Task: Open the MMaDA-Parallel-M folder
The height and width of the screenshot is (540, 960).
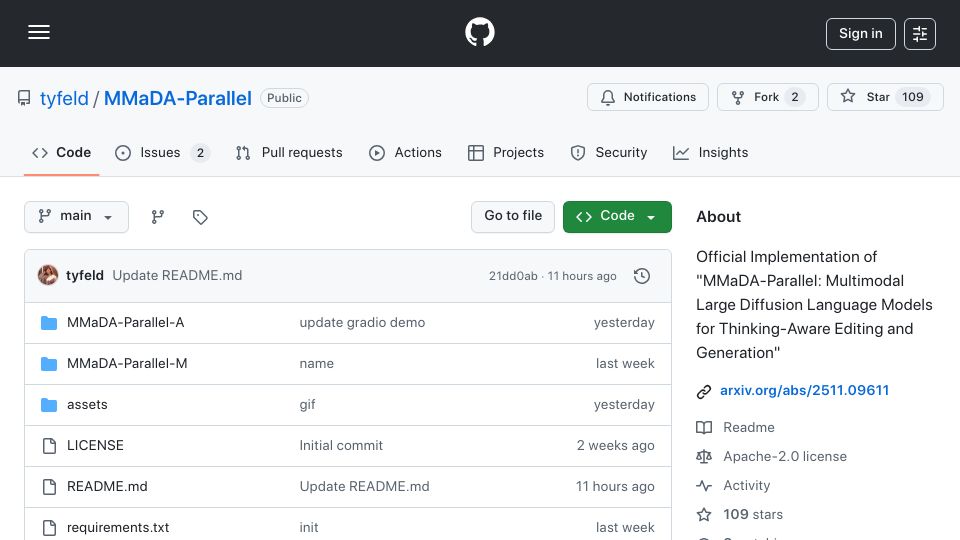Action: point(127,364)
